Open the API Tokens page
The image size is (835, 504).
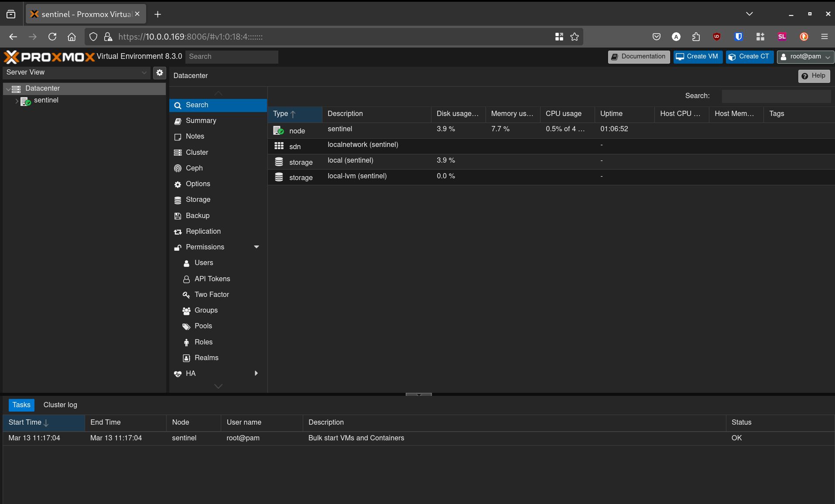point(218,279)
